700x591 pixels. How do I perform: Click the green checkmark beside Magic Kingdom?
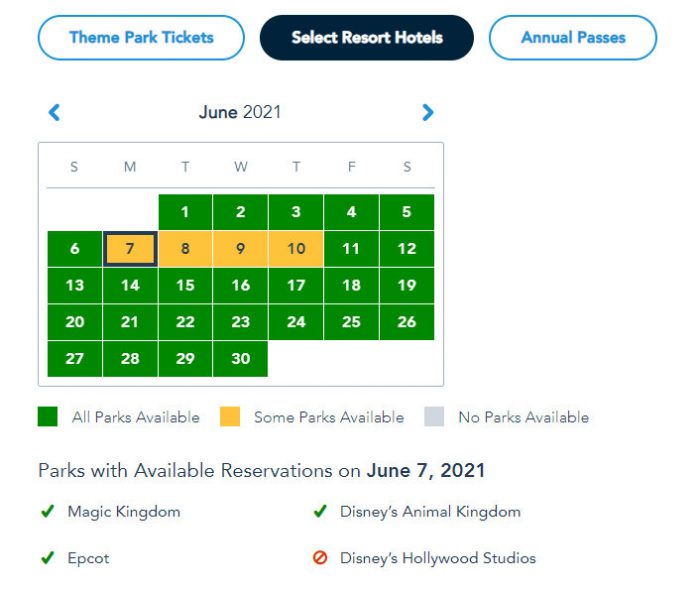point(47,512)
